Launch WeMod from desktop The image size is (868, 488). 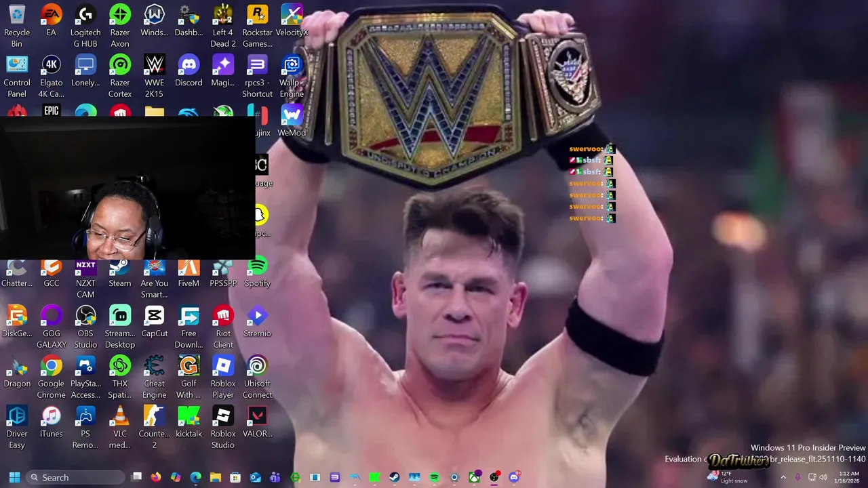292,121
